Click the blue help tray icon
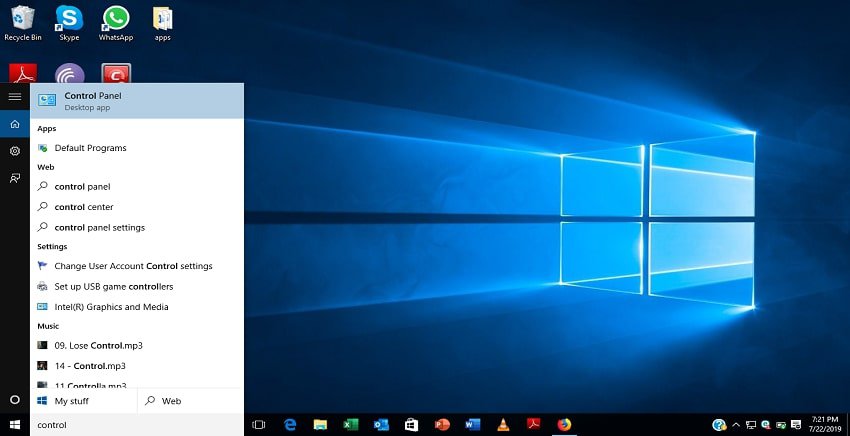 coord(719,425)
